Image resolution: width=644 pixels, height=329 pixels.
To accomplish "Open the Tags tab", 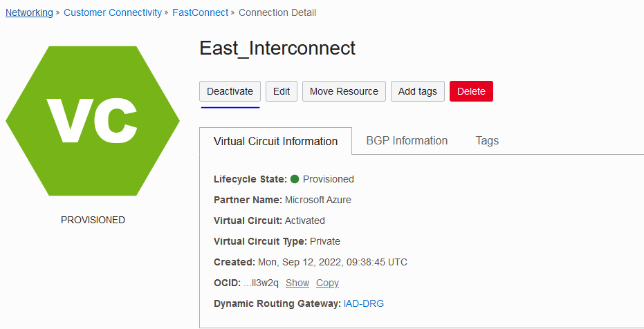I will (x=487, y=140).
